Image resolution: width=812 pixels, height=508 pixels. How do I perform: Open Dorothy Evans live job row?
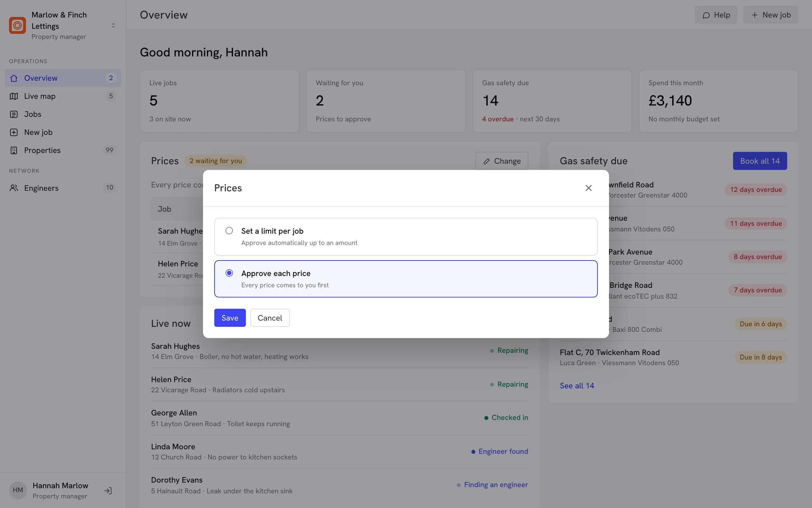pos(340,485)
